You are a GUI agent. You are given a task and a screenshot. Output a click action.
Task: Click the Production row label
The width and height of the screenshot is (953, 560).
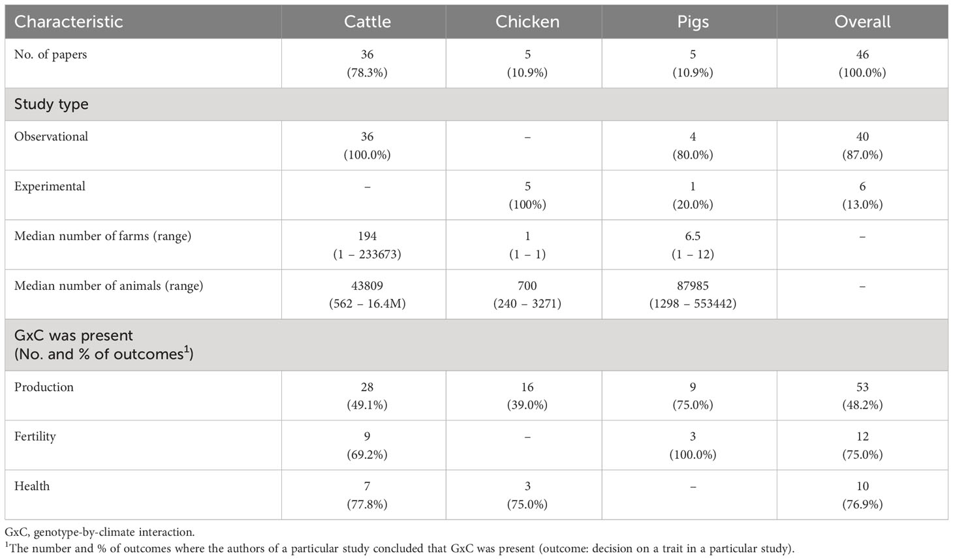[44, 387]
